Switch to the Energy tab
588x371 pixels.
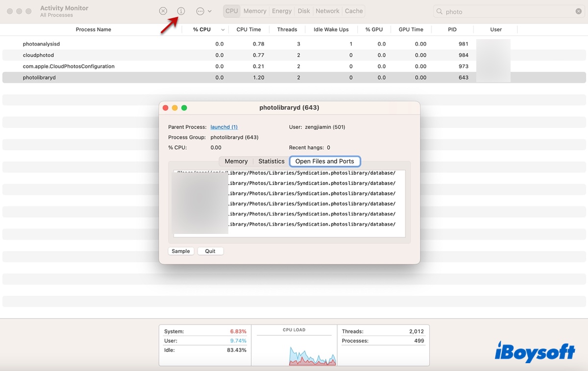point(282,11)
